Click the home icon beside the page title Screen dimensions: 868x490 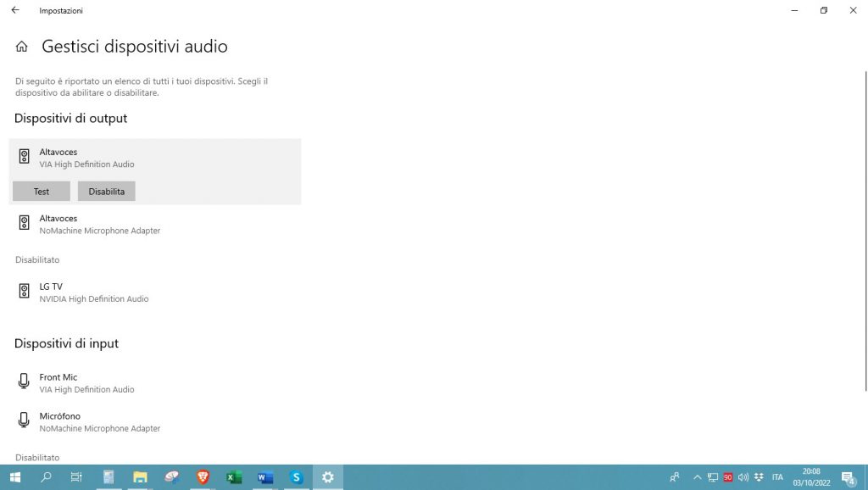[22, 47]
